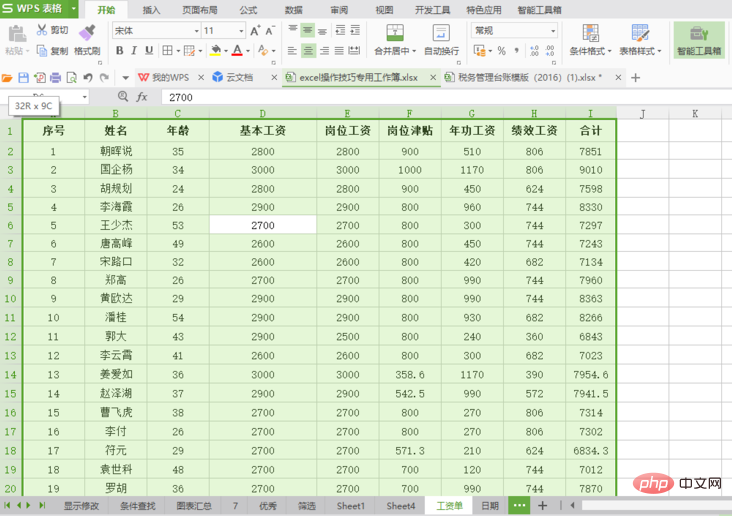Click the distributed alignment icon
The image size is (732, 516).
pos(354,50)
